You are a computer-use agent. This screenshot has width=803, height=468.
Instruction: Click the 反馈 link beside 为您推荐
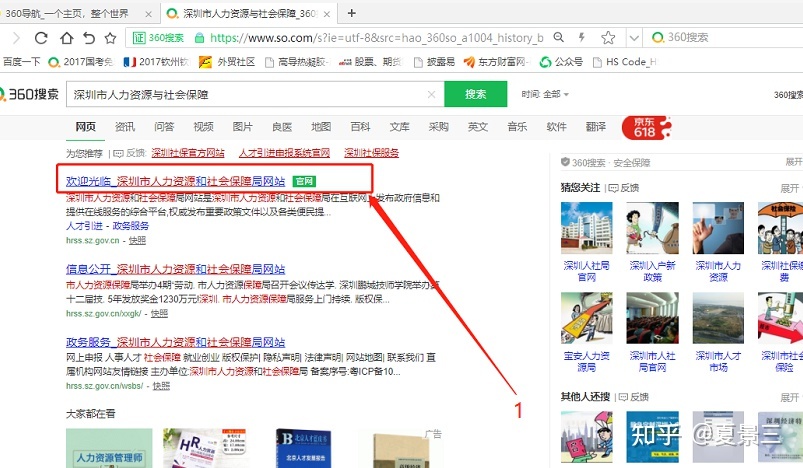pyautogui.click(x=130, y=153)
